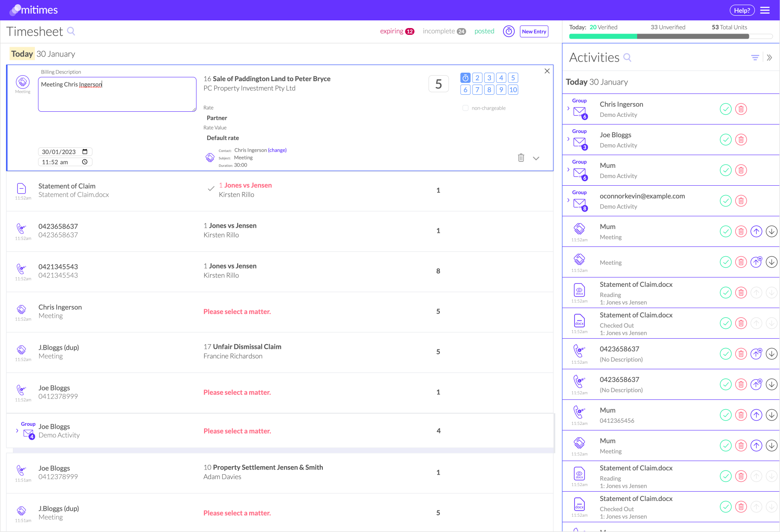Image resolution: width=780 pixels, height=532 pixels.
Task: Click the mail group icon in Joe Bloggs timesheet row
Action: click(x=28, y=434)
